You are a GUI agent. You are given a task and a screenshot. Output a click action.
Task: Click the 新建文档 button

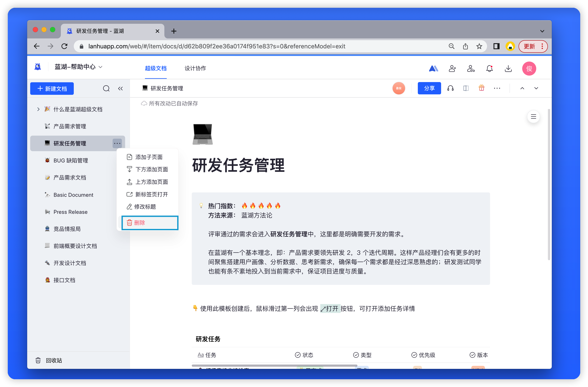coord(52,89)
